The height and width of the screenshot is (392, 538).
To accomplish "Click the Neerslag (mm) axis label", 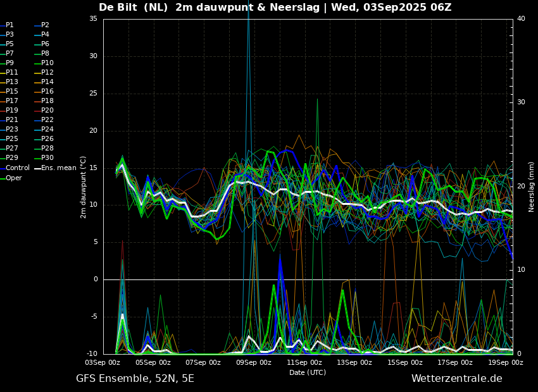I will click(532, 187).
